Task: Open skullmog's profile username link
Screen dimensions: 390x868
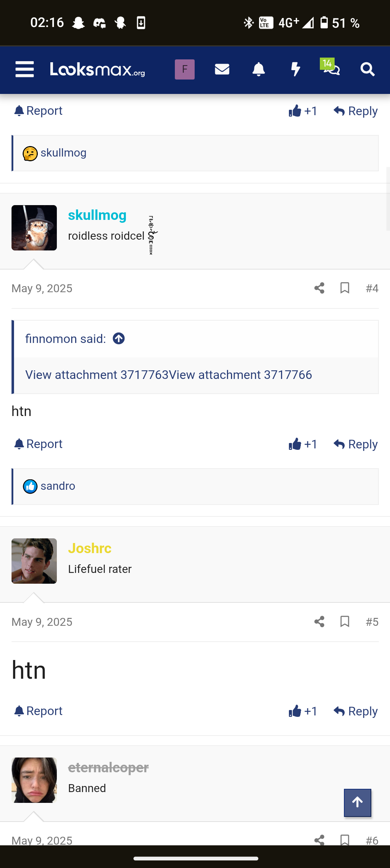Action: 97,215
